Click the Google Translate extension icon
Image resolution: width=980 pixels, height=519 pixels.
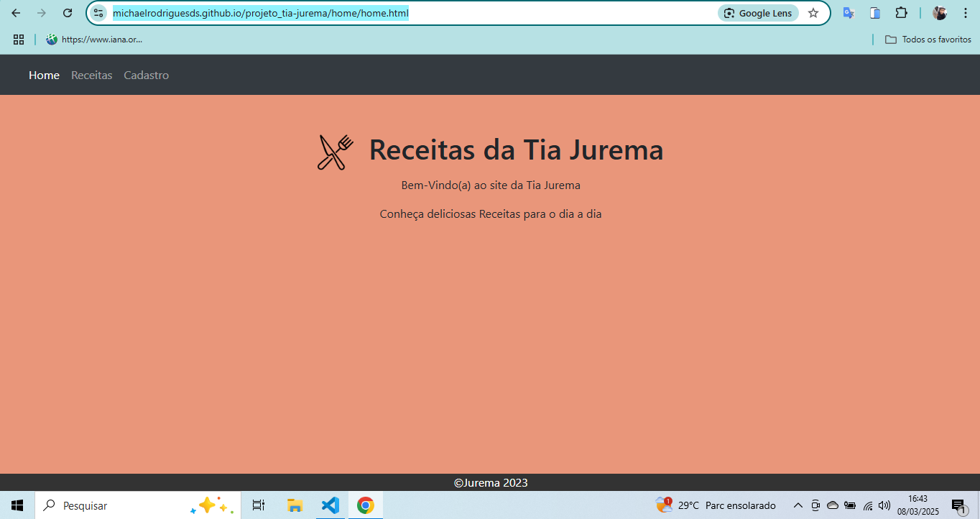pyautogui.click(x=849, y=12)
